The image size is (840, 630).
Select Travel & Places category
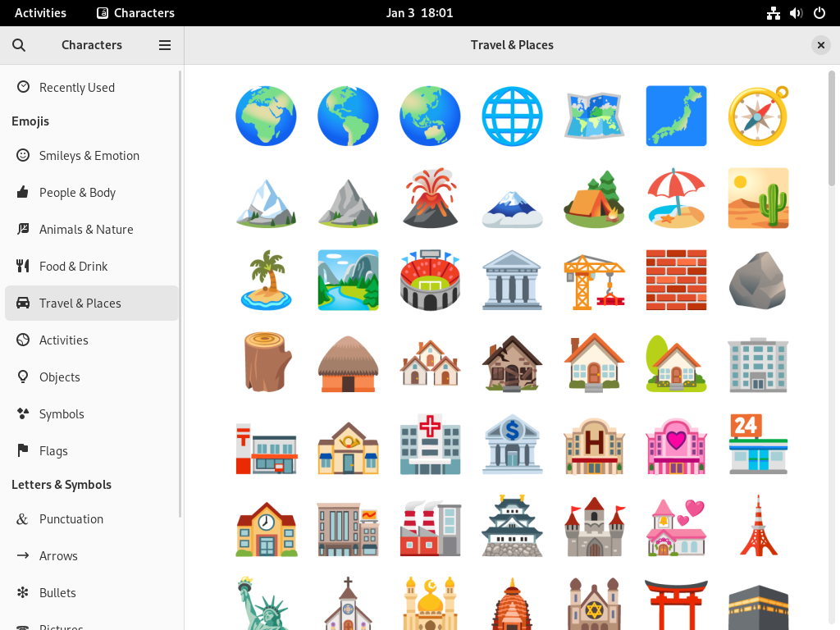92,304
